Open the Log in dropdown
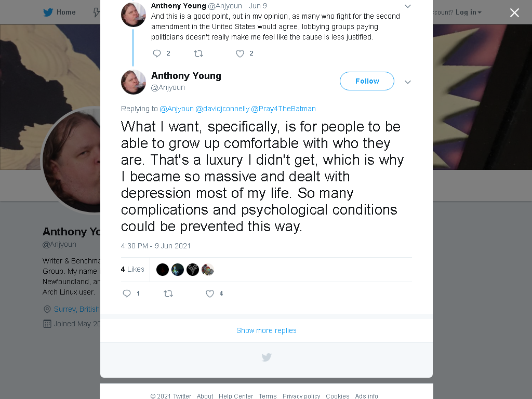This screenshot has width=532, height=399. (x=468, y=12)
